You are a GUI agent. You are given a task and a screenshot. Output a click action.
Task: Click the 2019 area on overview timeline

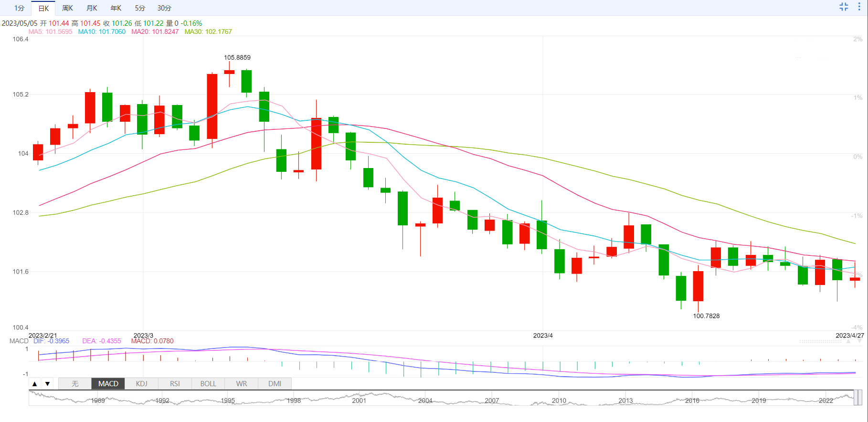pos(759,401)
